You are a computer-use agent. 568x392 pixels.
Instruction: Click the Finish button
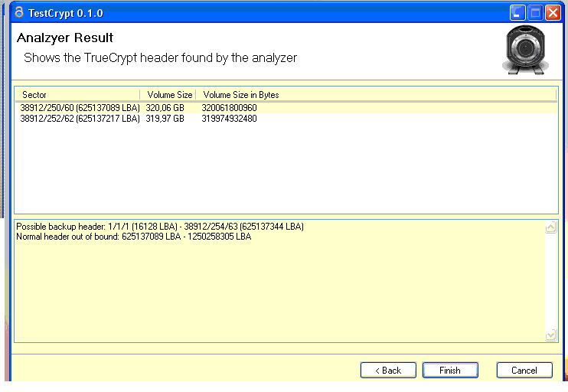point(450,370)
